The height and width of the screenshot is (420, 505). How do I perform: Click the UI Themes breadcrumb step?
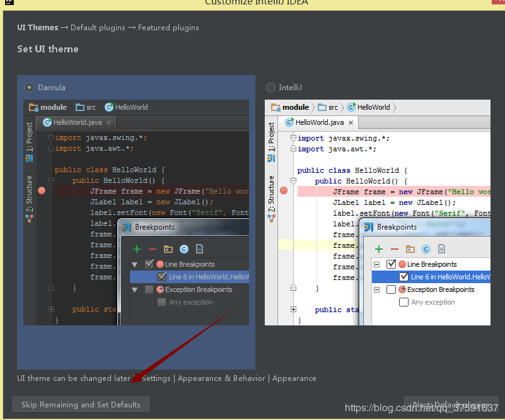pyautogui.click(x=38, y=28)
